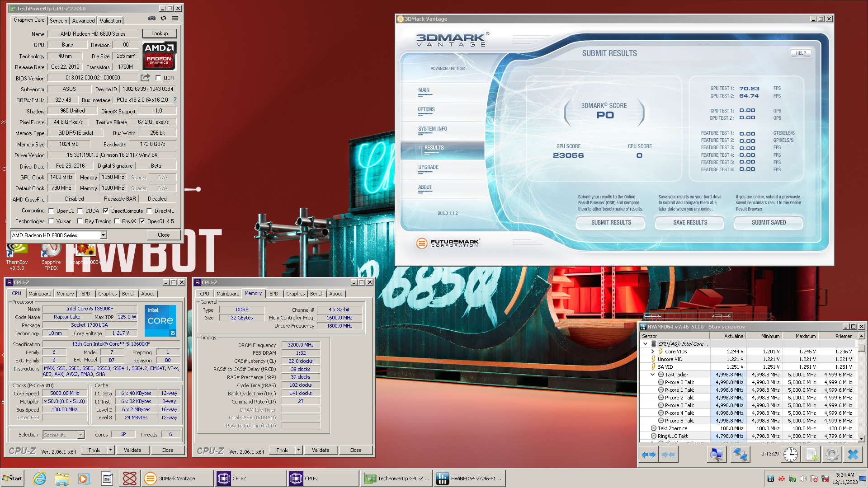The width and height of the screenshot is (868, 488).
Task: Click the AMD Radeon Graphics logo
Action: tap(159, 56)
